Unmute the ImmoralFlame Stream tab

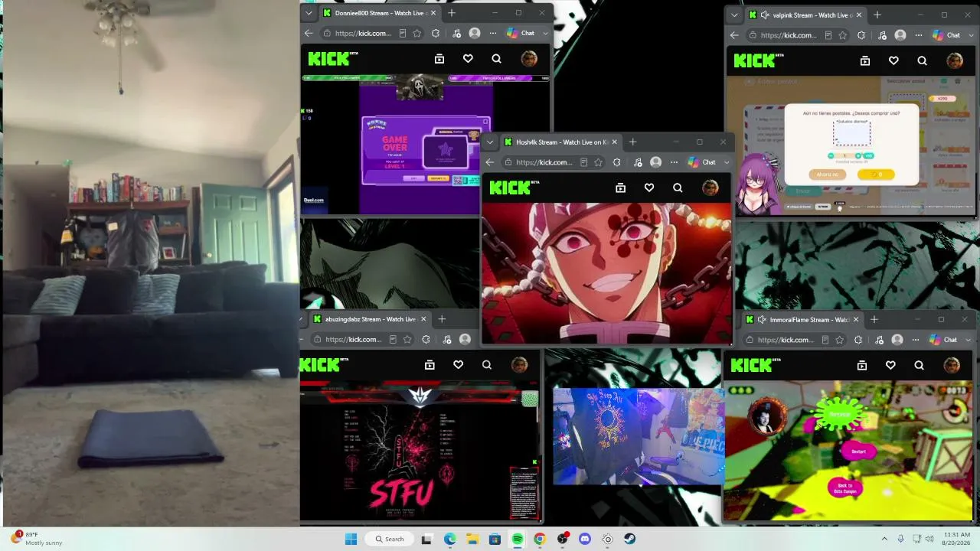coord(761,320)
